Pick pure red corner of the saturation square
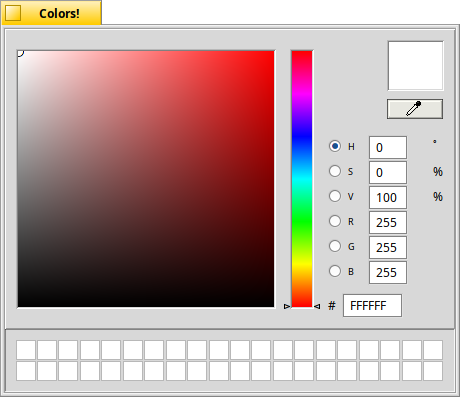 click(273, 52)
